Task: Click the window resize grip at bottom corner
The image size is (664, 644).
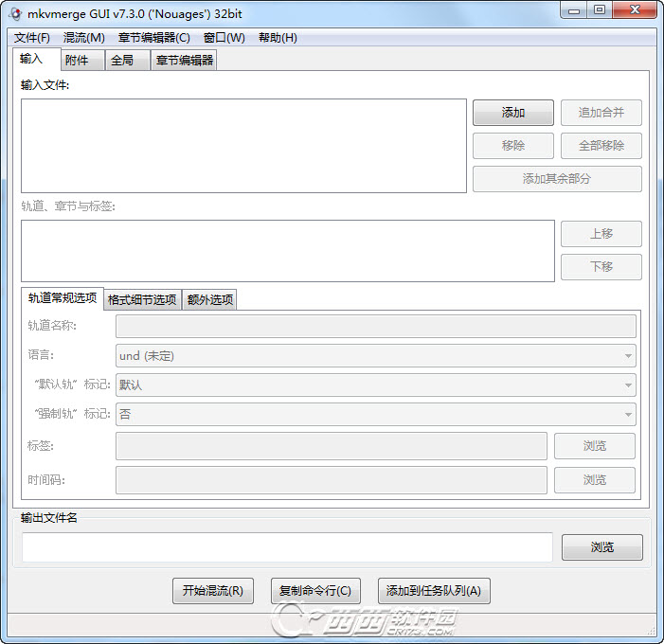Action: [x=652, y=632]
